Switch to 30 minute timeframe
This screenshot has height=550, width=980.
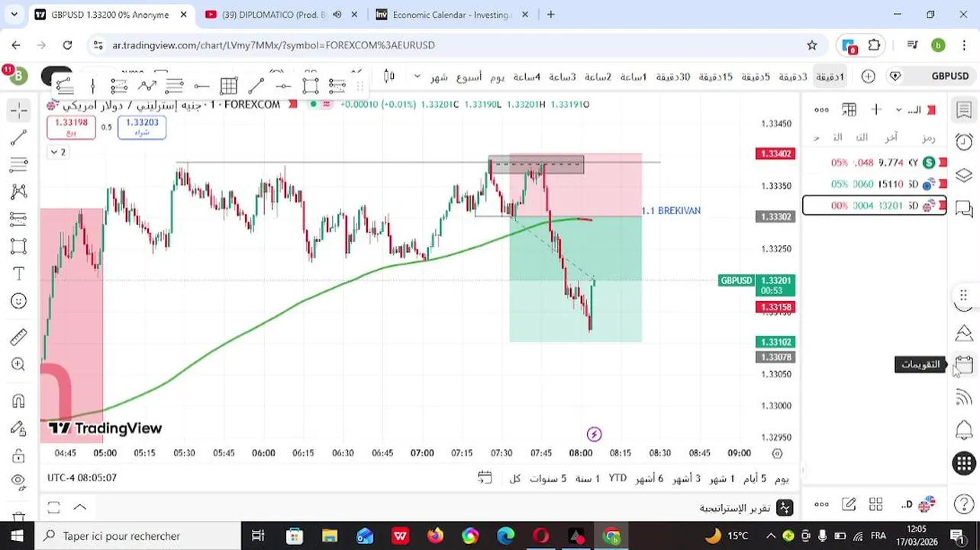point(674,76)
